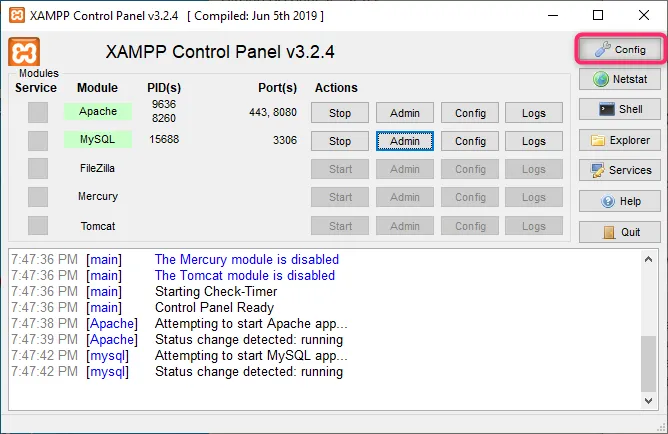Click FileZilla Logs button

[x=534, y=169]
